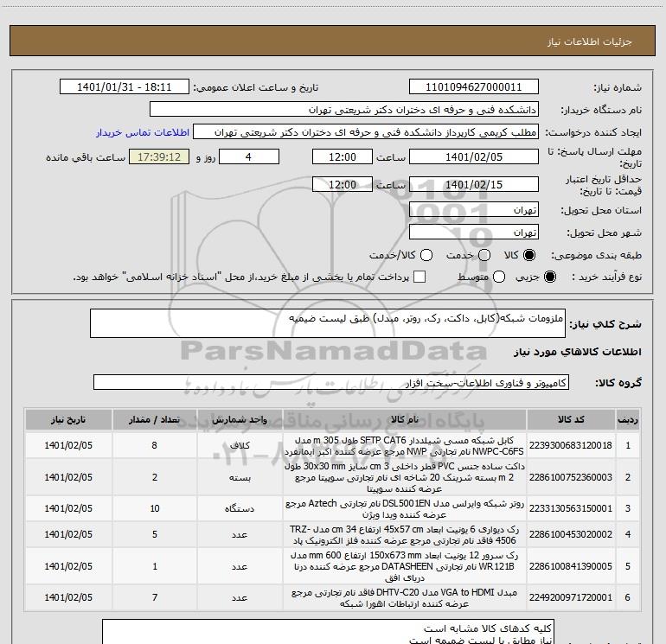Image resolution: width=666 pixels, height=644 pixels.
Task: Click quantity 7 in the VGA converter row
Action: click(155, 597)
